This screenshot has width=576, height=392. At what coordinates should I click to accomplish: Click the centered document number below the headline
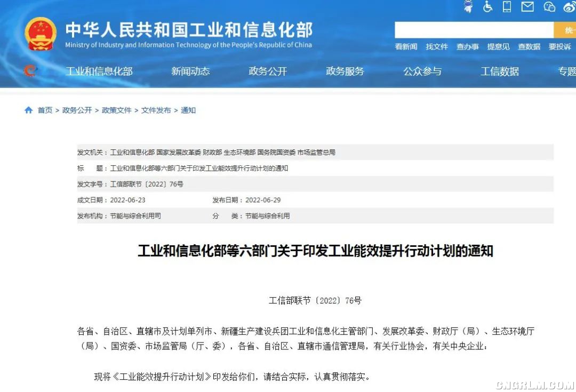(x=315, y=300)
